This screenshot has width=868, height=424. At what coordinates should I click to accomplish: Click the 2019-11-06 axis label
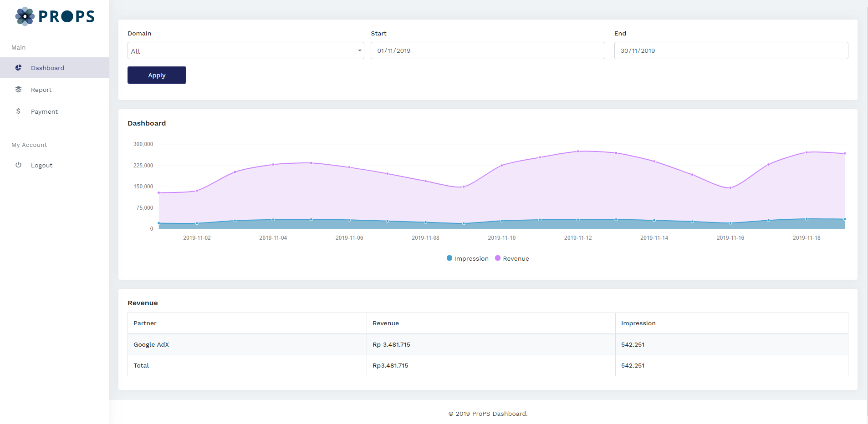point(349,238)
